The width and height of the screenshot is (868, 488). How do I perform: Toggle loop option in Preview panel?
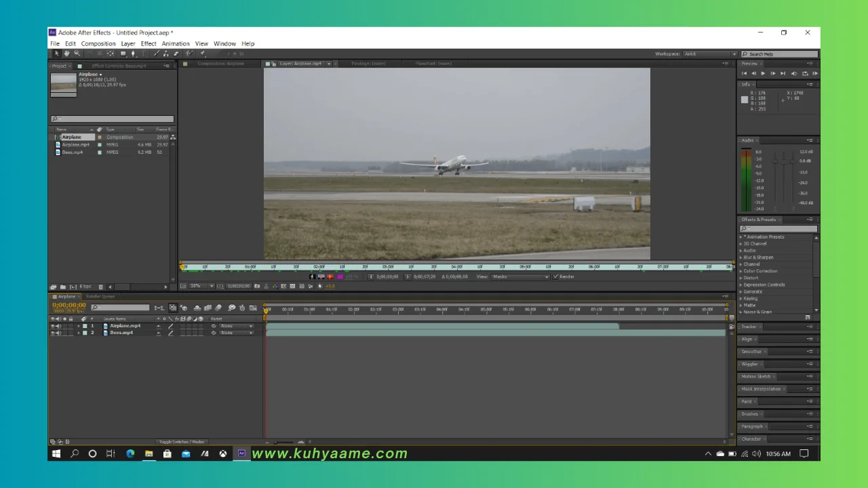(805, 73)
